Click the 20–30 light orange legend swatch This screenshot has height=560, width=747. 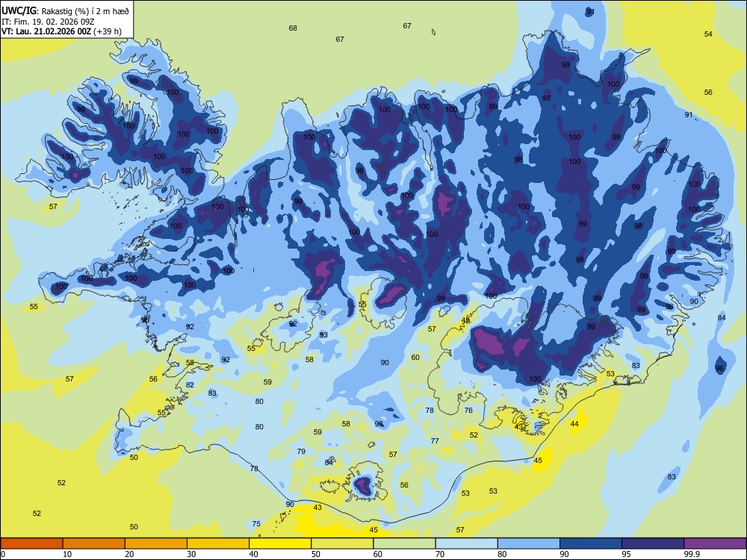(x=156, y=544)
